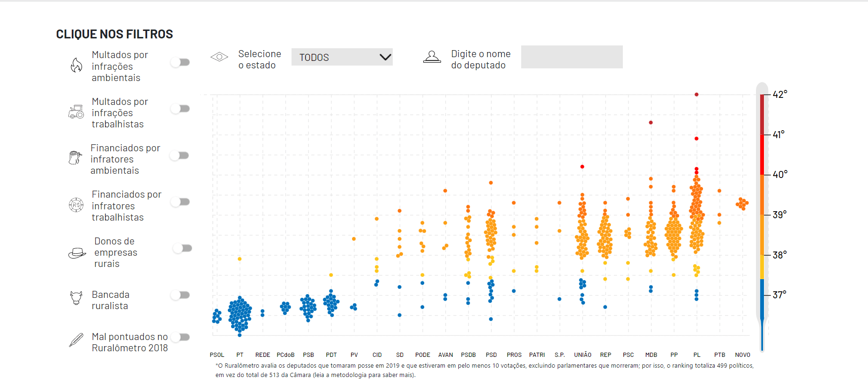This screenshot has width=868, height=392.
Task: Click the cattle head icon for Bancada ruralista
Action: [x=76, y=298]
